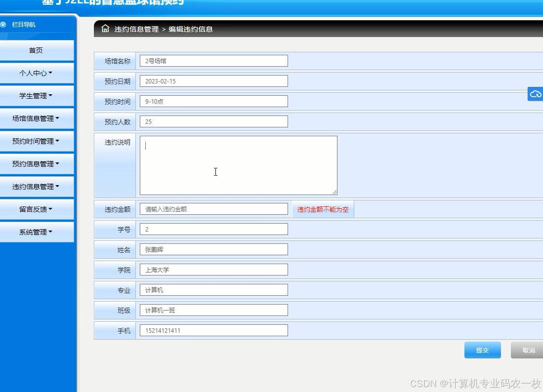Open the 系统管理 dropdown in the sidebar

35,232
